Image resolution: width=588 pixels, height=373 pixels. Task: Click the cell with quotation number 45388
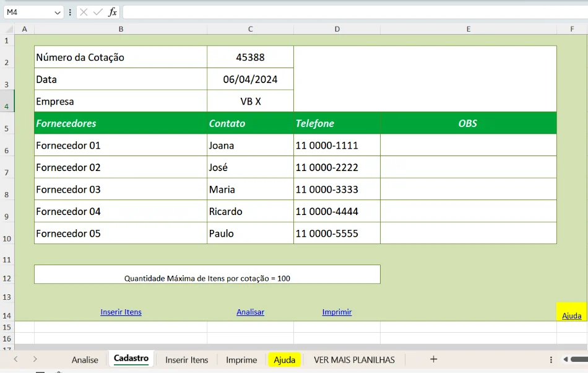point(251,57)
